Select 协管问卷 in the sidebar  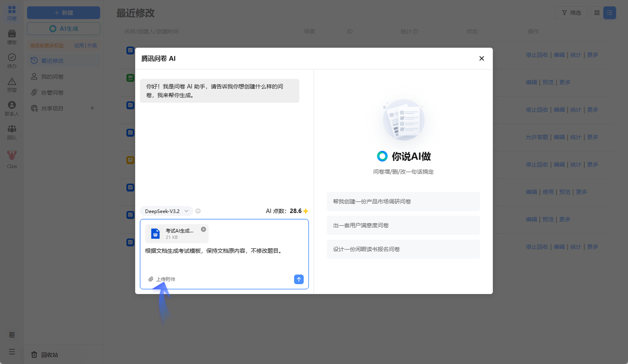coord(64,92)
